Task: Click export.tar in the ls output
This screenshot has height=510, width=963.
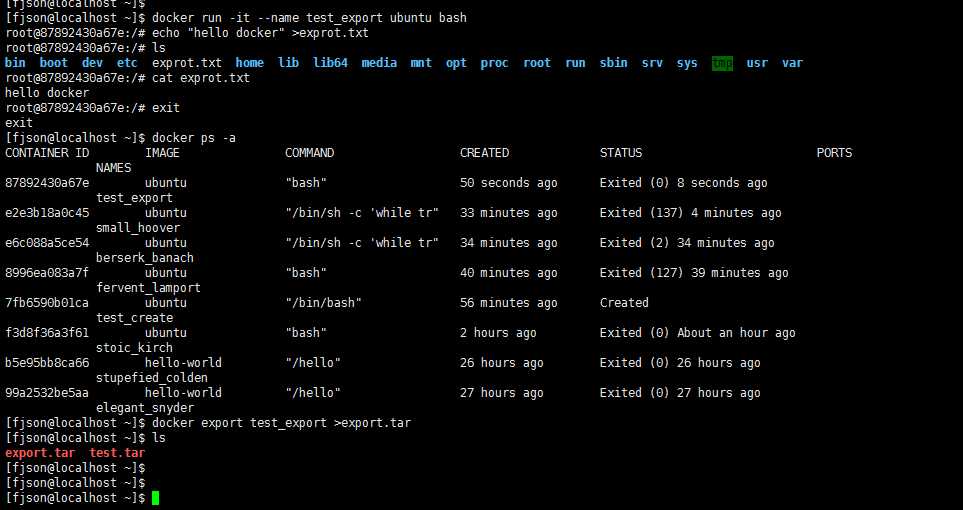Action: pyautogui.click(x=40, y=453)
